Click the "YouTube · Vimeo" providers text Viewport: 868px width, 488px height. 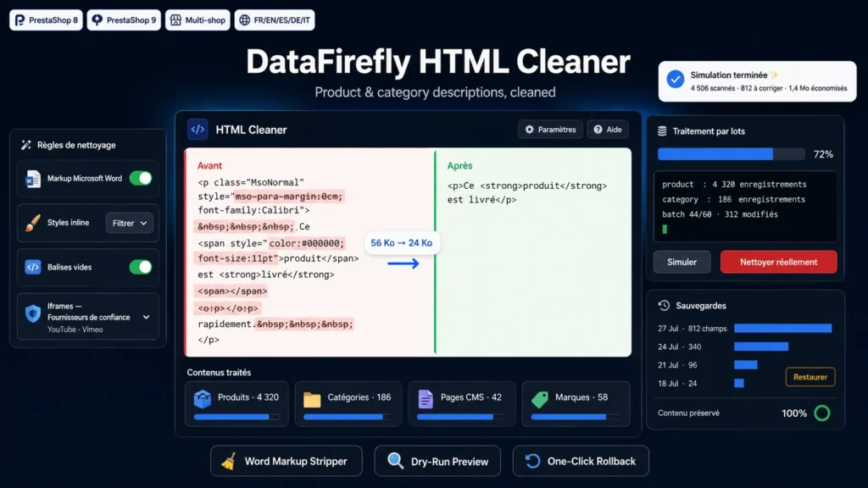click(x=75, y=330)
